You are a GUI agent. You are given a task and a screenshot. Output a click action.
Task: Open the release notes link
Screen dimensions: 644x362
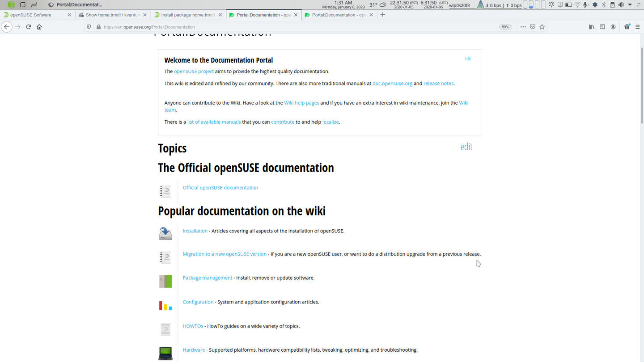point(438,84)
